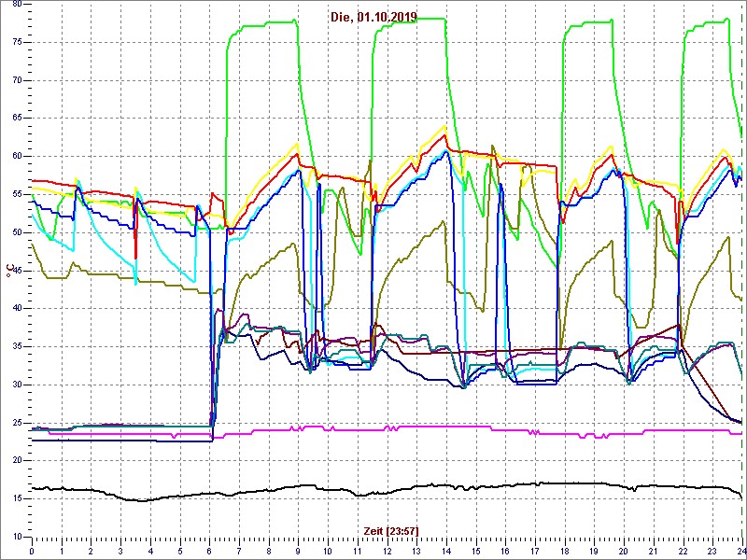The image size is (747, 560).
Task: Click hour 2 on the time axis
Action: [91, 551]
